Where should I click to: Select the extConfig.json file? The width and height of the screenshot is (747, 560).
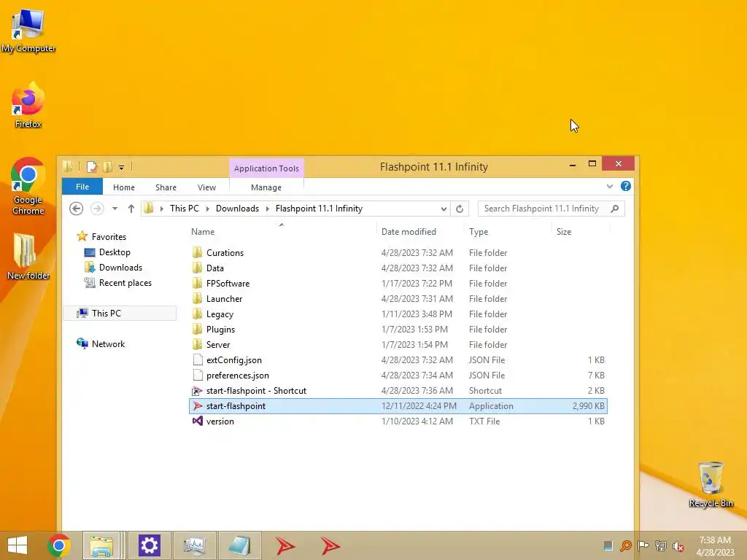[x=398, y=360]
